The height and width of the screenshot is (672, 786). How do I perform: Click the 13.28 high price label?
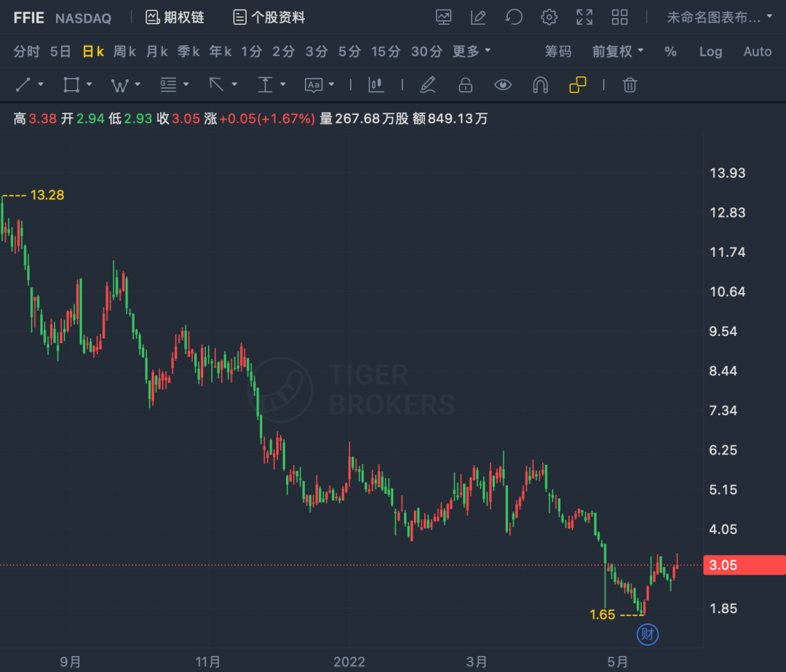47,196
